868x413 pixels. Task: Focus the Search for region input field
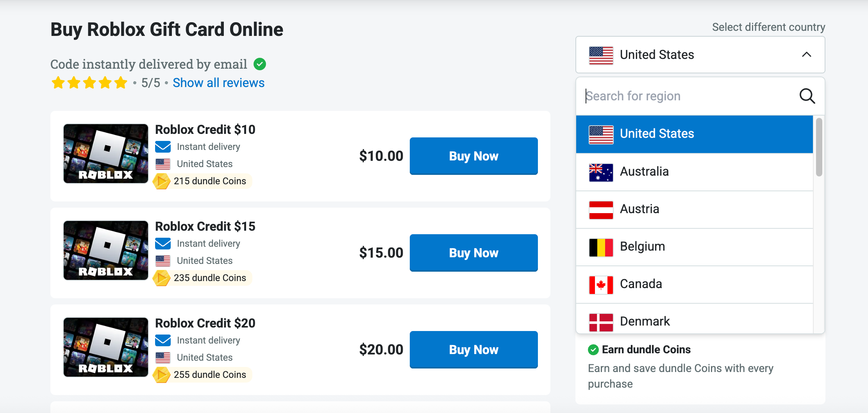click(688, 96)
